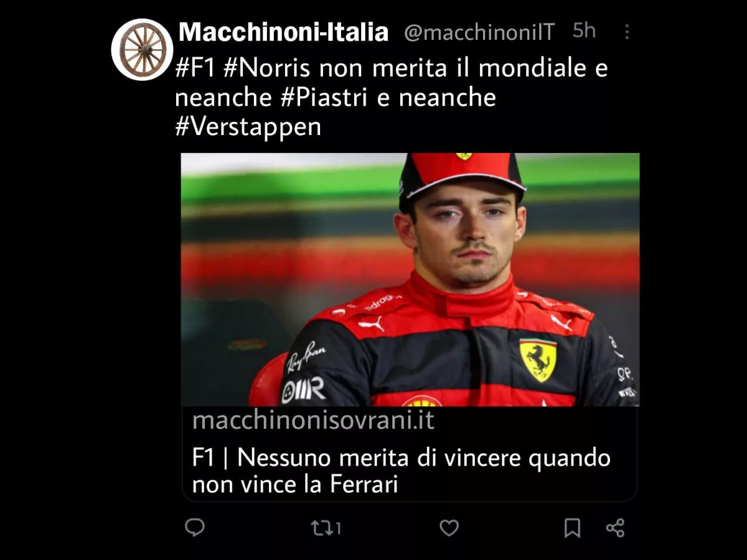Bookmark this tweet
The height and width of the screenshot is (560, 747).
pyautogui.click(x=572, y=528)
